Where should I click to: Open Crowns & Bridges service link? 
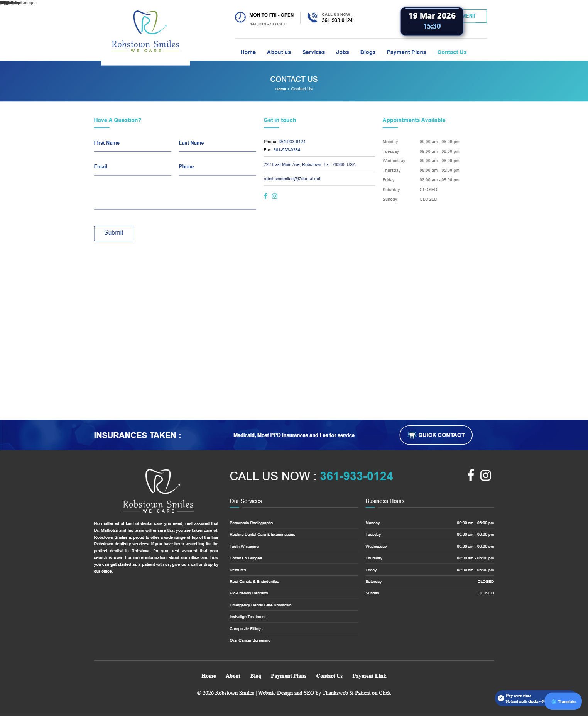(x=246, y=558)
